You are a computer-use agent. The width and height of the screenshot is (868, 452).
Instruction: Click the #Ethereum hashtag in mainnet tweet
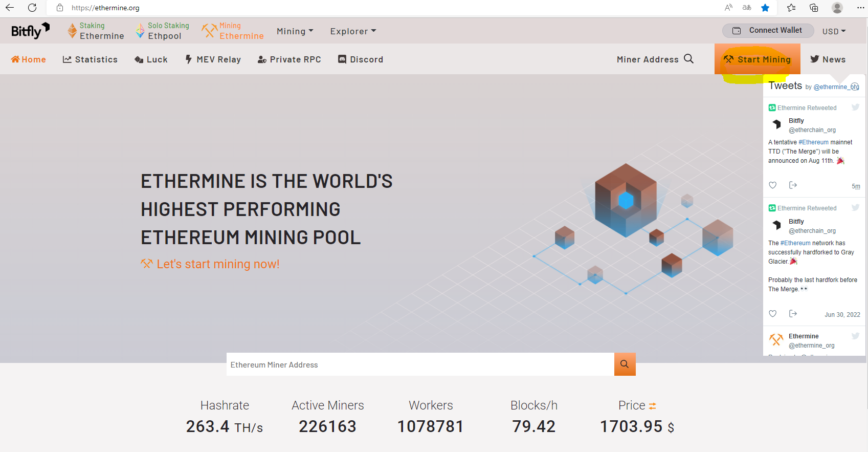813,142
